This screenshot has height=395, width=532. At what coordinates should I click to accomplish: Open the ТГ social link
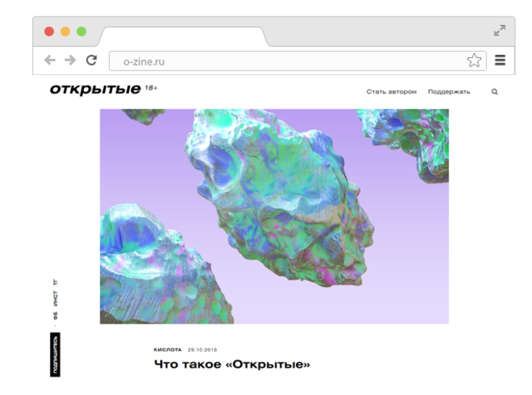pos(56,284)
